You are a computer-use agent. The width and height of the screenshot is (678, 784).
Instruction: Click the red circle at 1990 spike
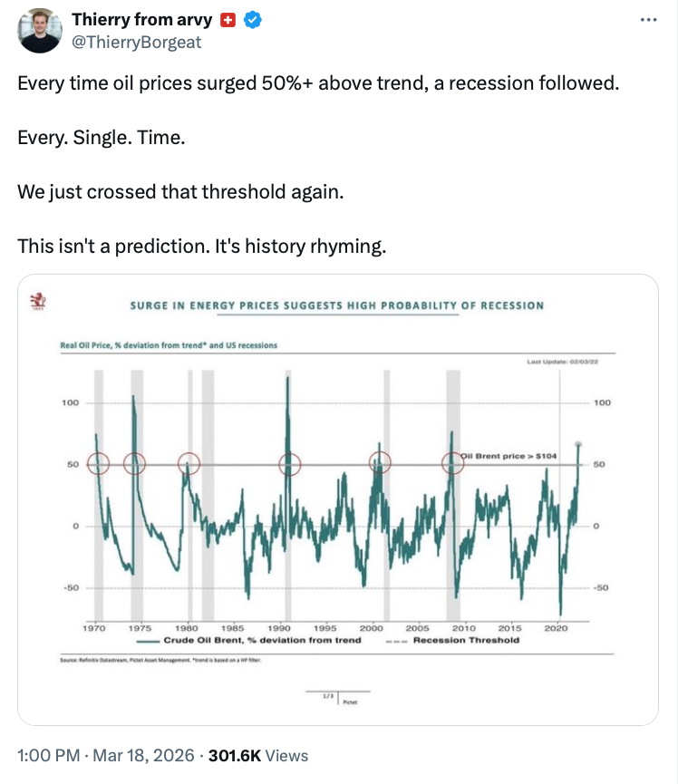click(x=289, y=463)
